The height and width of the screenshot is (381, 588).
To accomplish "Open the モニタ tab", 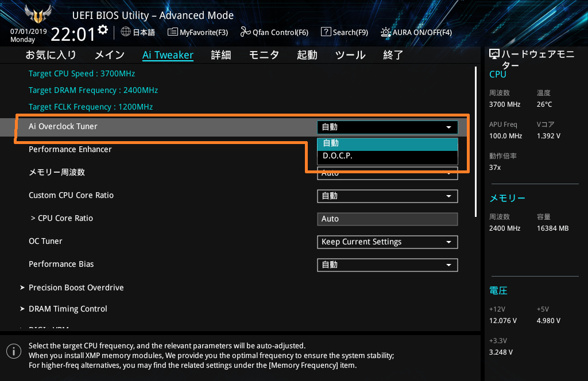I will pyautogui.click(x=264, y=55).
